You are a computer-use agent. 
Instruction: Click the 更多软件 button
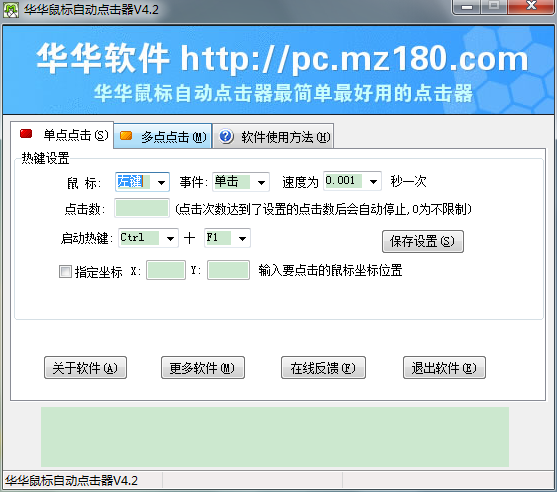203,368
